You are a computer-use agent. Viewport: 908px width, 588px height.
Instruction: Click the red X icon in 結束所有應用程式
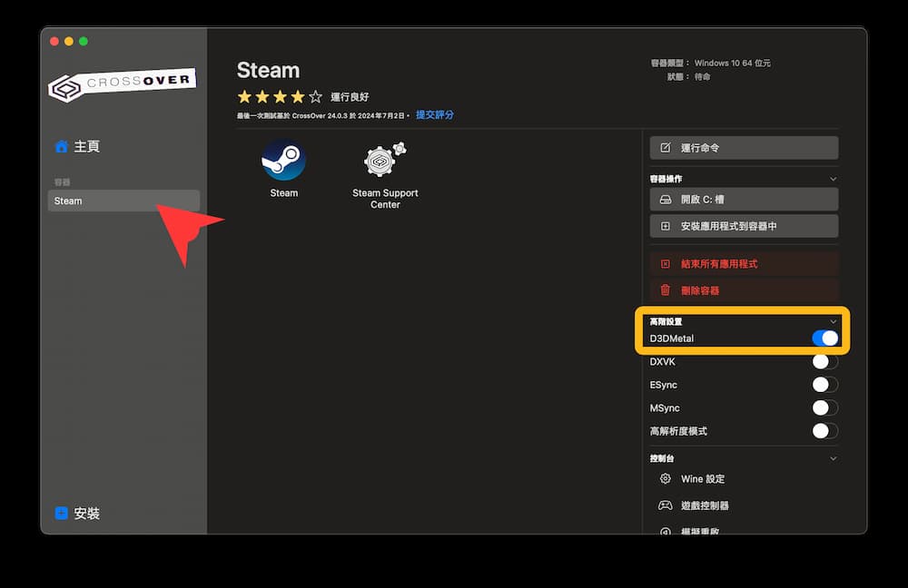click(666, 264)
